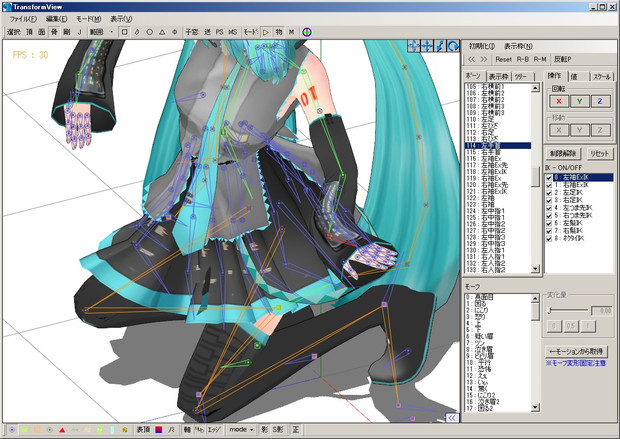620x439 pixels.
Task: Click the viewport rotate icon
Action: 453,46
